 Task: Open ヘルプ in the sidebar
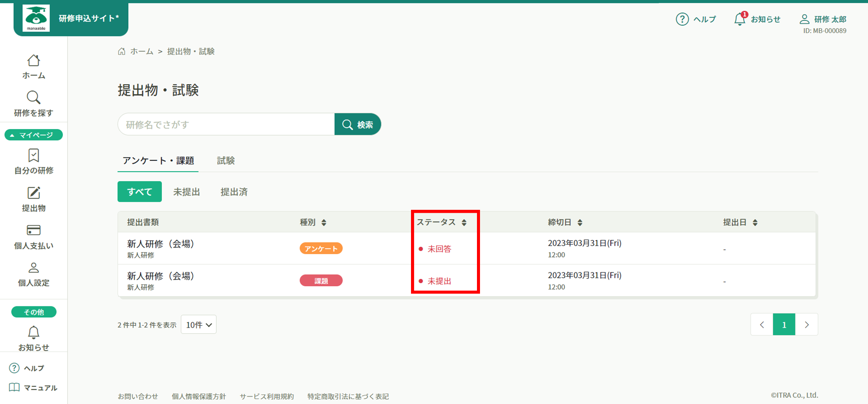tap(27, 368)
